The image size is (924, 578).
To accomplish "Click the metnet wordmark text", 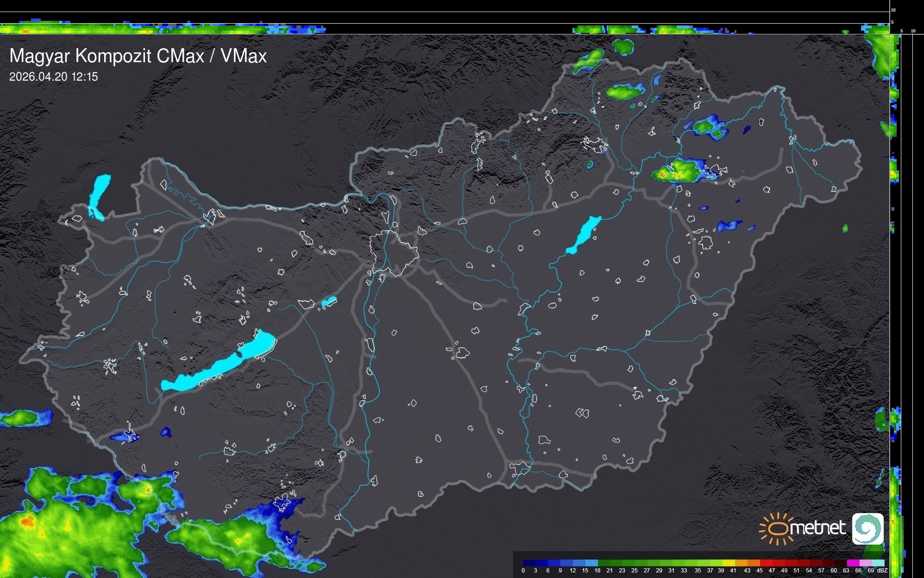I will click(x=817, y=528).
